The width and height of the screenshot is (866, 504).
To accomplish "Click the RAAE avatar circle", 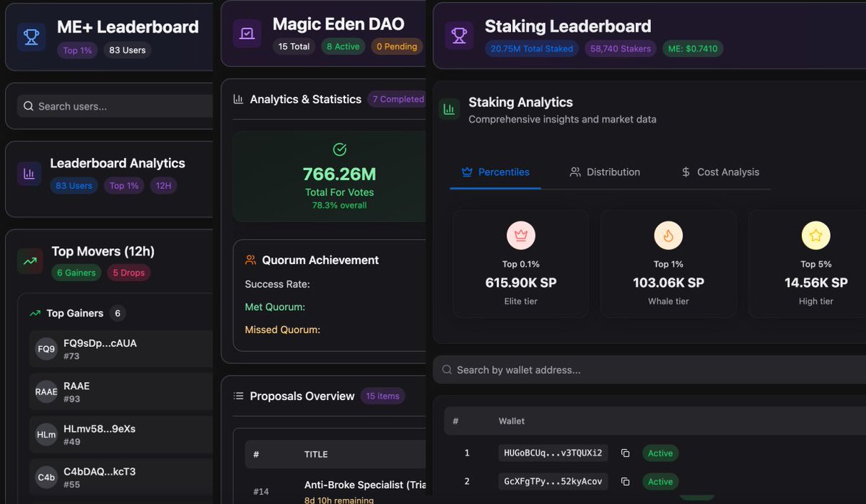I will [x=46, y=392].
